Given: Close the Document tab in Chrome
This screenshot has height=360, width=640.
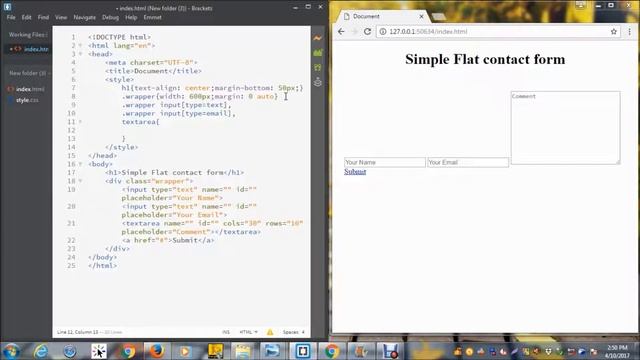Looking at the screenshot, I should pyautogui.click(x=421, y=16).
